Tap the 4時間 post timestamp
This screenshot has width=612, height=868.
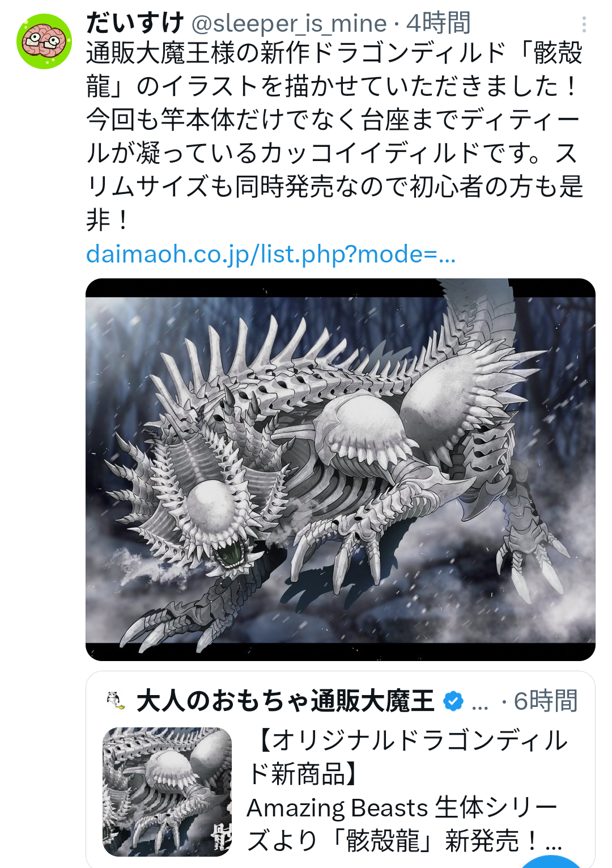(439, 23)
